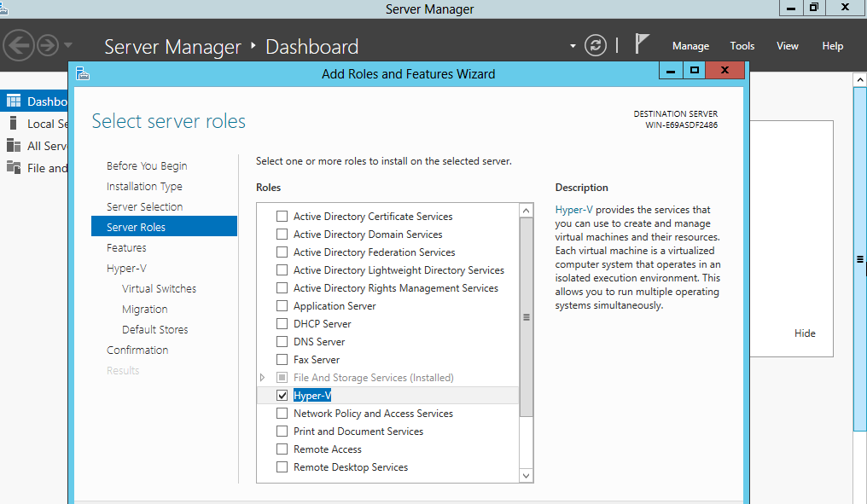Enable the DNS Server role

click(x=282, y=341)
